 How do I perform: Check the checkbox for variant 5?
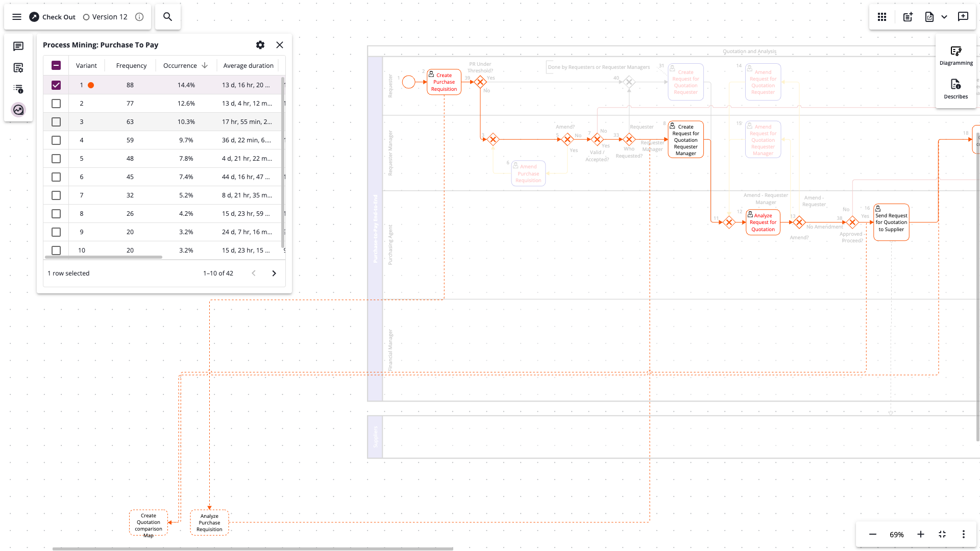[x=56, y=159]
